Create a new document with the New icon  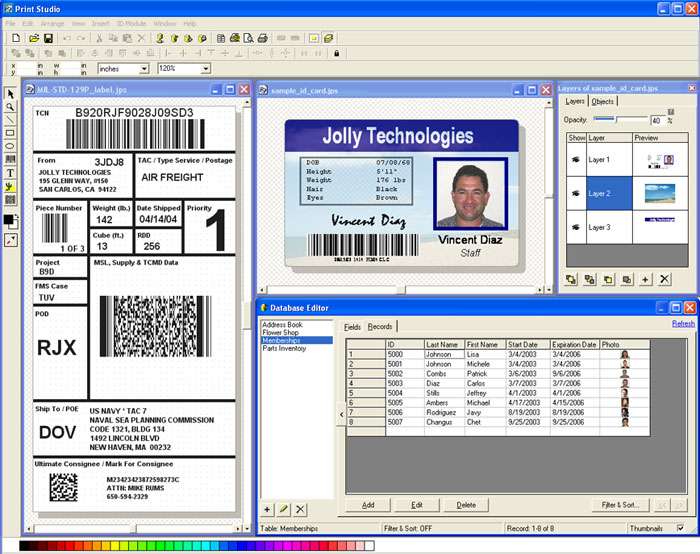[16, 38]
